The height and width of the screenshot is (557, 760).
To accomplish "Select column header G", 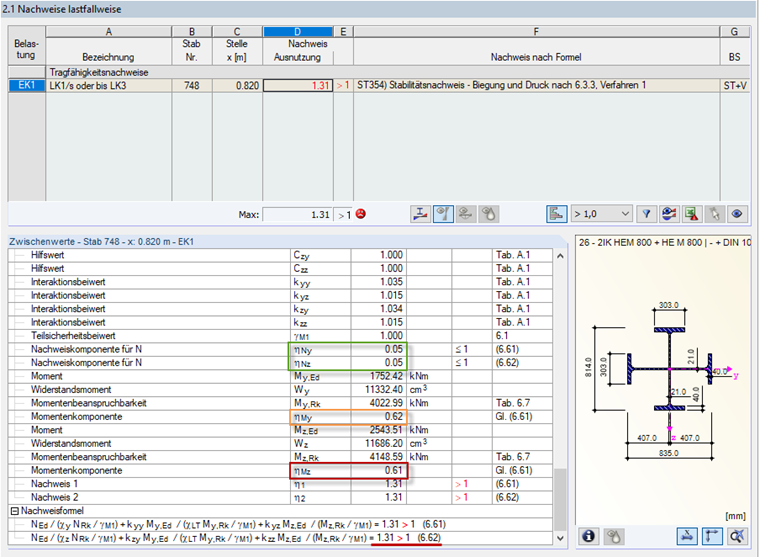I will point(734,32).
